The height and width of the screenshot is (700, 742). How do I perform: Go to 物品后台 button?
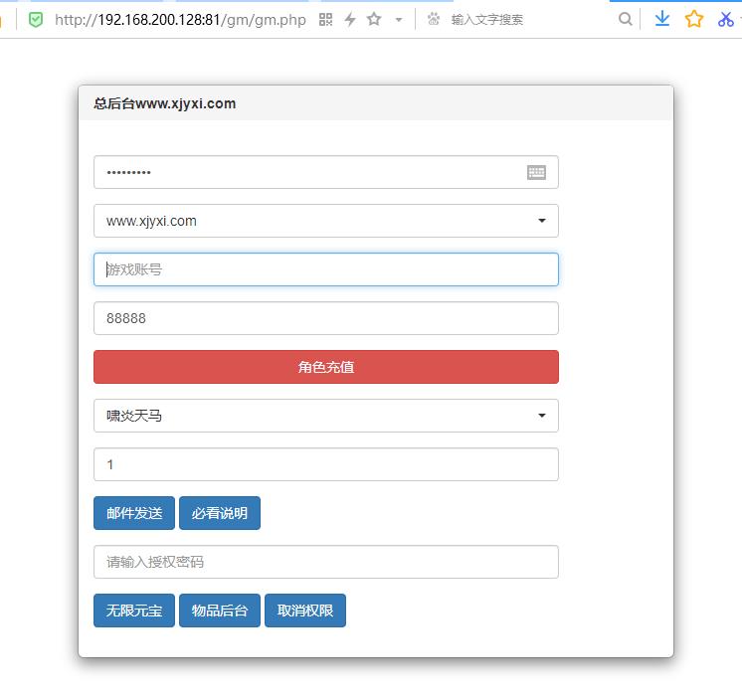[x=219, y=611]
